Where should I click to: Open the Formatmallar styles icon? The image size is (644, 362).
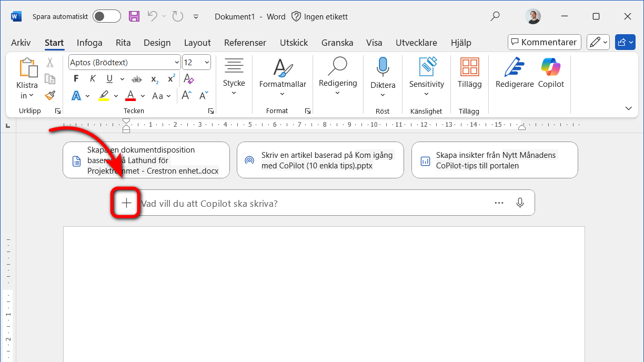point(283,67)
